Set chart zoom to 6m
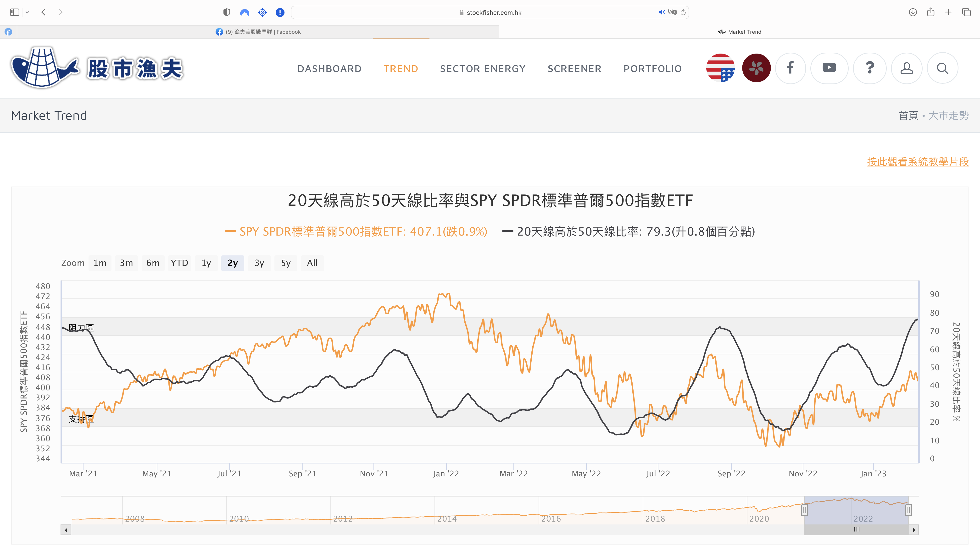 pyautogui.click(x=153, y=263)
